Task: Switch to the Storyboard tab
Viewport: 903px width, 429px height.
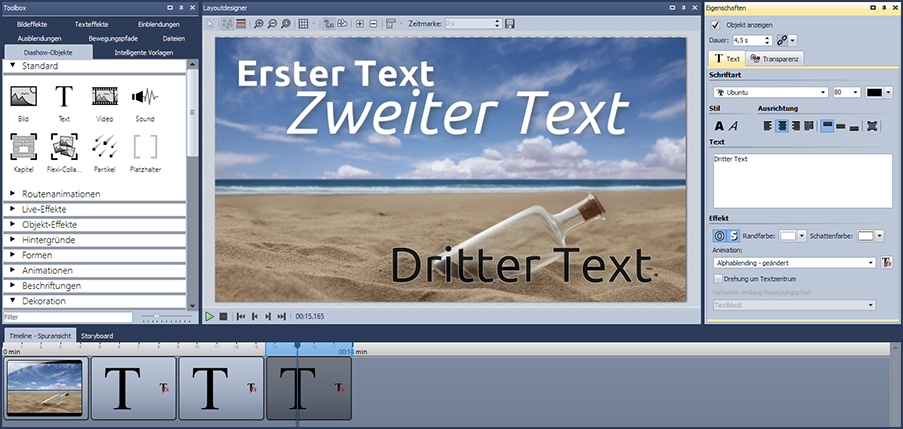Action: coord(97,336)
